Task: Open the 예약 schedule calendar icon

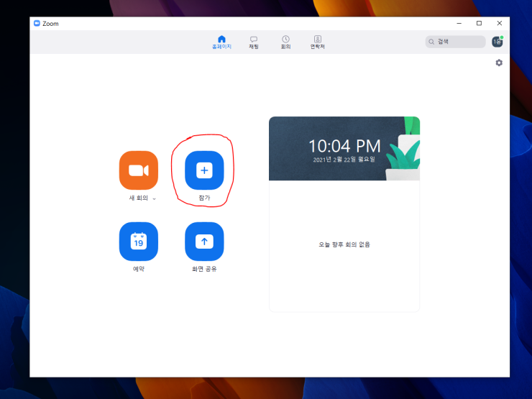Action: tap(139, 242)
